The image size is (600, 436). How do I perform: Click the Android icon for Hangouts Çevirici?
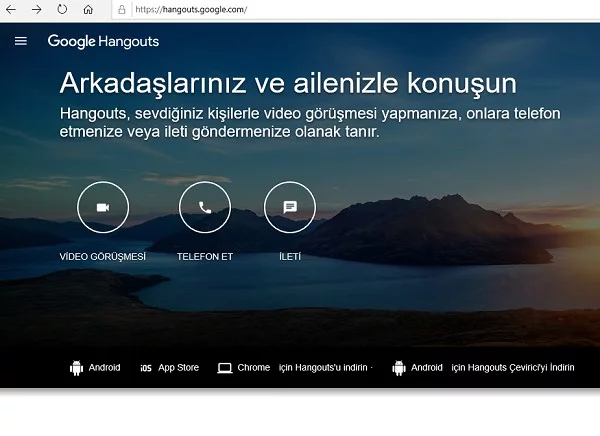pos(399,368)
